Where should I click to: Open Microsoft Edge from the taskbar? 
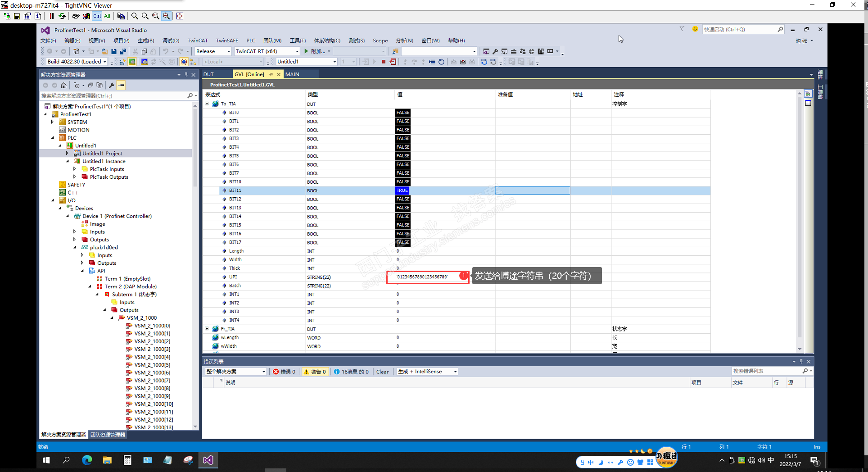point(87,460)
